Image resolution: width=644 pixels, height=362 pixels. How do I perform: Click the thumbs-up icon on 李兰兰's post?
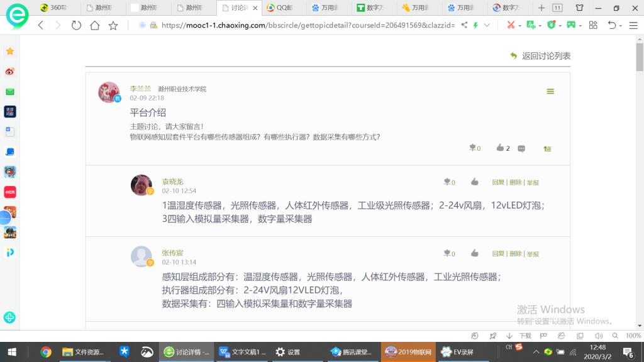coord(500,148)
